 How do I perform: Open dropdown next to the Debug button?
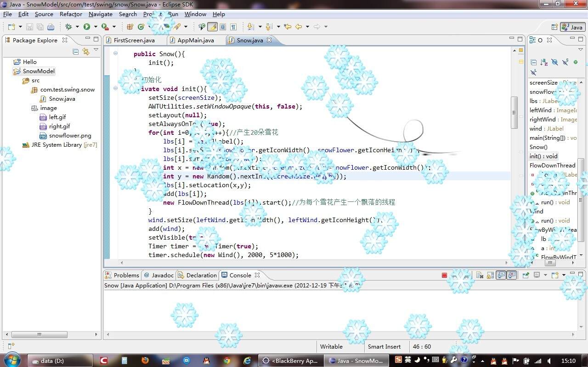tap(77, 27)
